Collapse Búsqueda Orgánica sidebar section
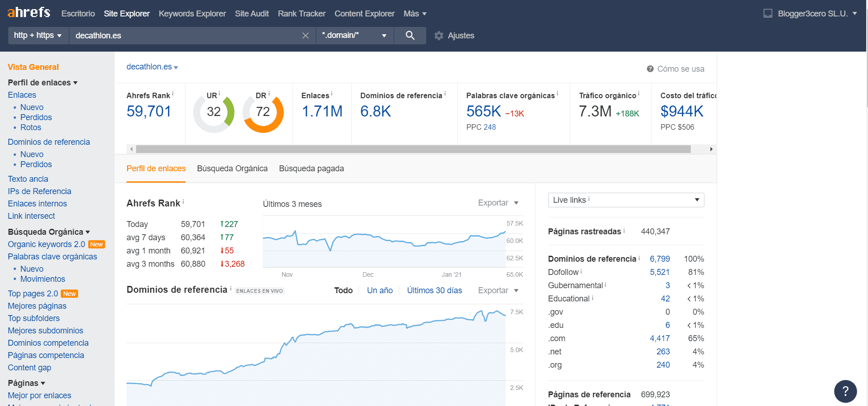The height and width of the screenshot is (406, 868). [x=49, y=232]
